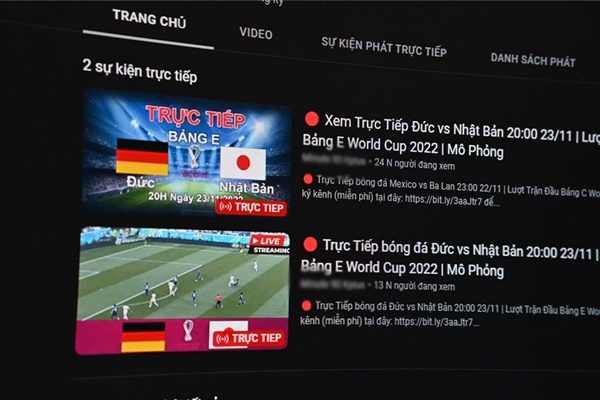Click the German flag in first thumbnail

(142, 157)
